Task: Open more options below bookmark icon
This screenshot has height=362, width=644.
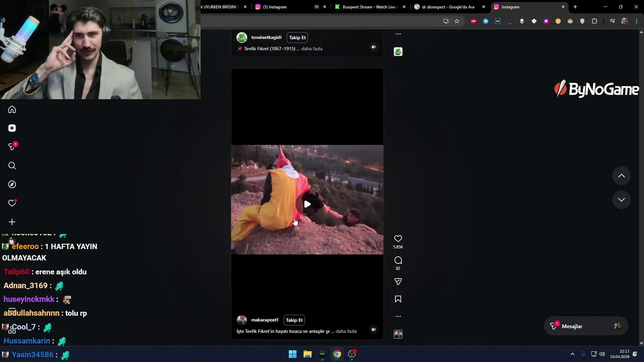Action: [x=398, y=316]
